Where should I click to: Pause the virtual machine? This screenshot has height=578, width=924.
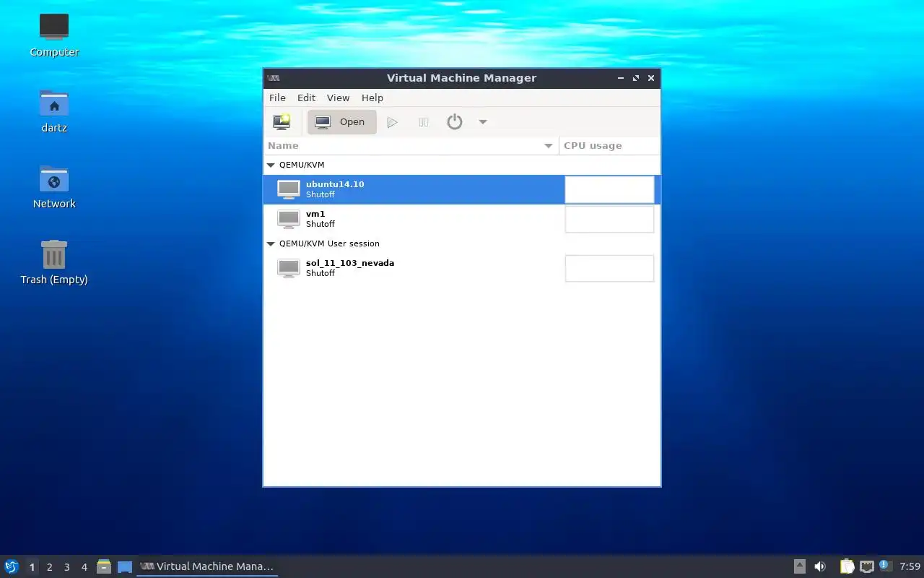click(x=424, y=122)
